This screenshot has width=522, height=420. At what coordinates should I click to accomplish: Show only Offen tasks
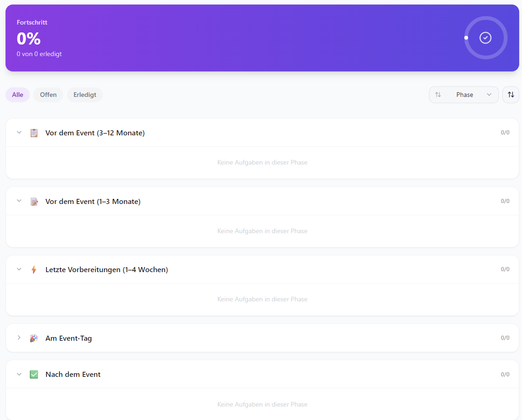point(48,95)
